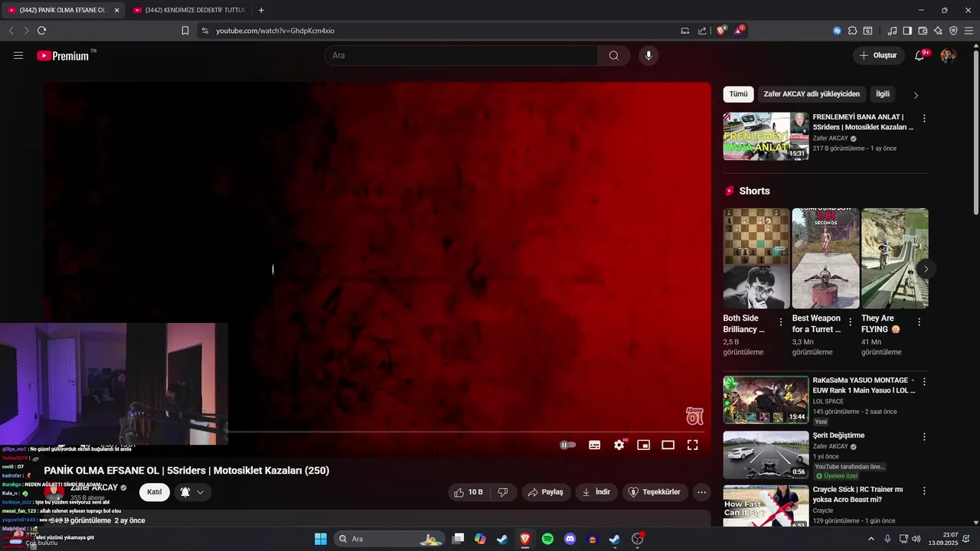Click the Windows taskbar search box

pos(390,539)
